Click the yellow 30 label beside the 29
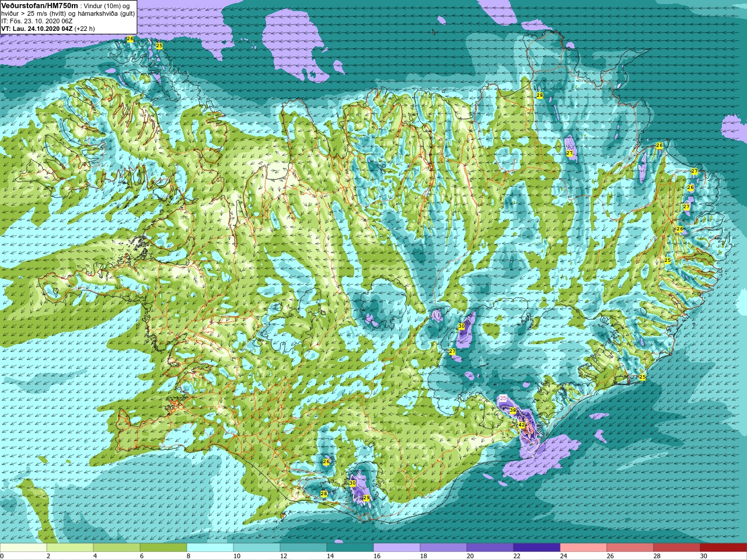747x560 pixels. click(352, 483)
